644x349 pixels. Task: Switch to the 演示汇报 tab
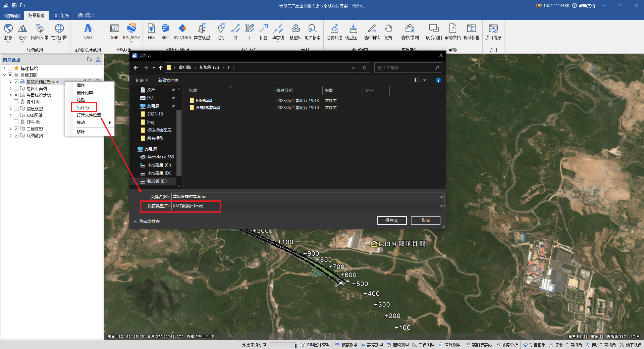click(61, 15)
